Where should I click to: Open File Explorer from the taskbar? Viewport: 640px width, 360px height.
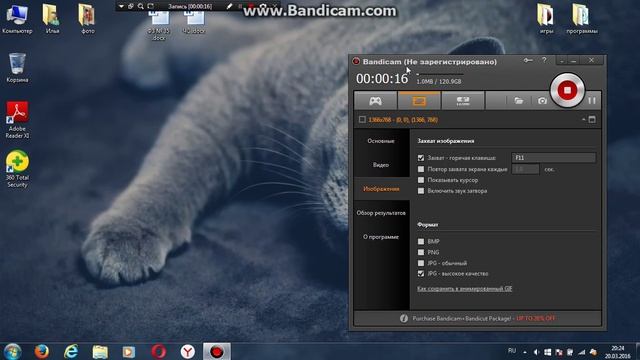100,351
